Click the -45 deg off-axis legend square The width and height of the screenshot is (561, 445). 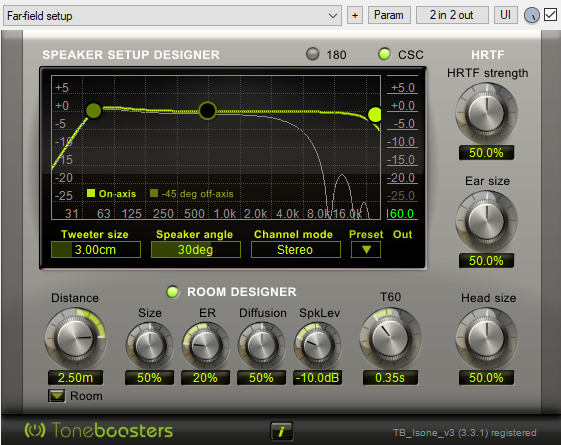(154, 193)
